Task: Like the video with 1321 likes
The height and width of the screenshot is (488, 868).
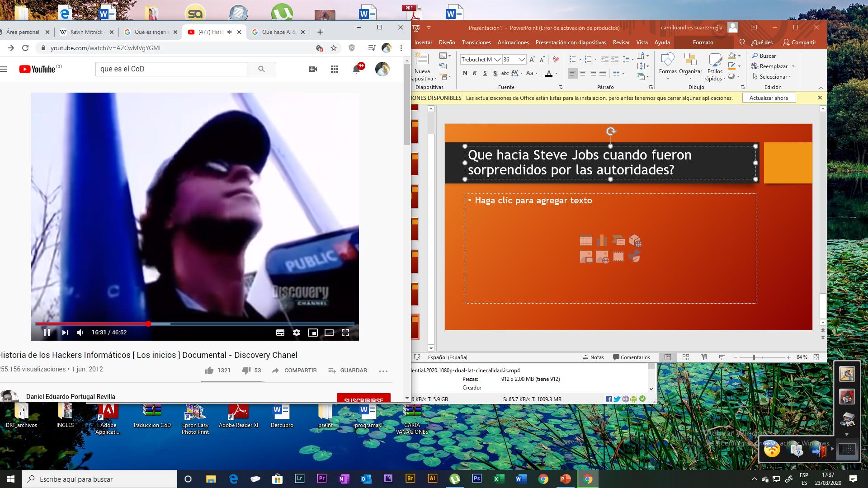Action: [x=217, y=371]
